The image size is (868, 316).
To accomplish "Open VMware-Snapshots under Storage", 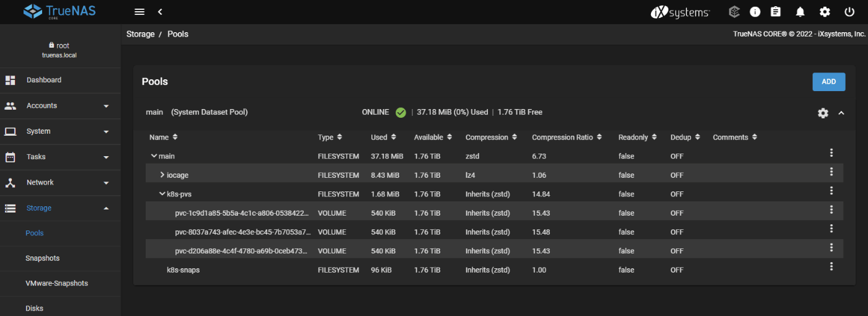I will 56,283.
